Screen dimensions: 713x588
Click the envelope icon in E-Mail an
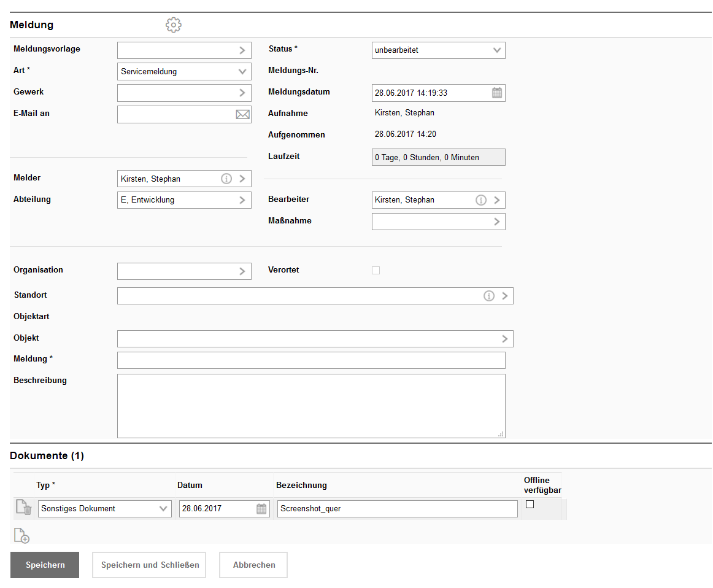pyautogui.click(x=243, y=114)
